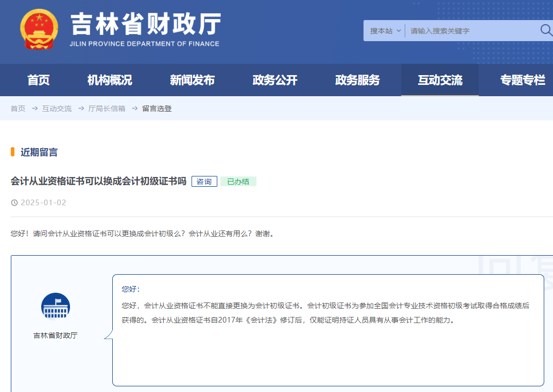
Task: Click the search magnifier icon
Action: [546, 30]
